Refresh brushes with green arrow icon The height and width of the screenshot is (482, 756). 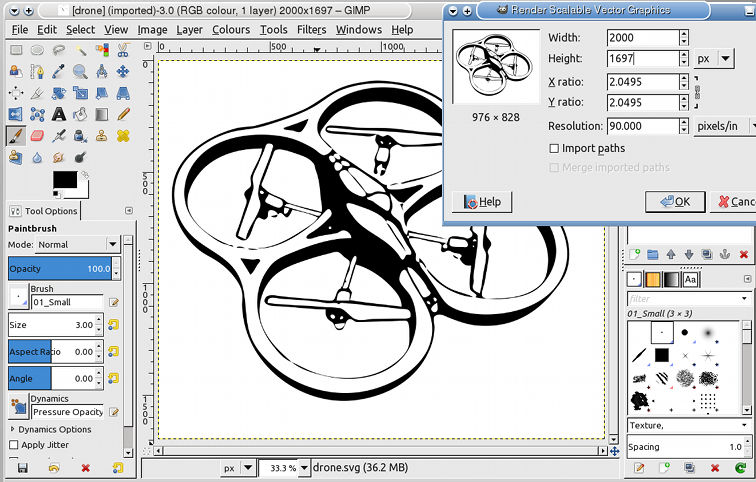pos(741,467)
